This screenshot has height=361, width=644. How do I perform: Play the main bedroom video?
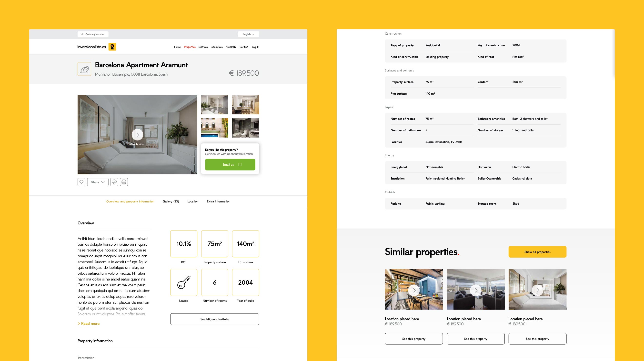point(137,134)
